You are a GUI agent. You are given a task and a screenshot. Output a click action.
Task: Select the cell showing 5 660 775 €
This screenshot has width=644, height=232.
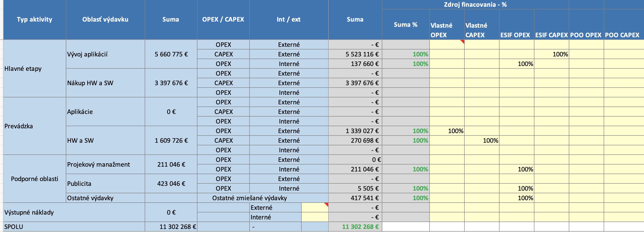(x=171, y=54)
